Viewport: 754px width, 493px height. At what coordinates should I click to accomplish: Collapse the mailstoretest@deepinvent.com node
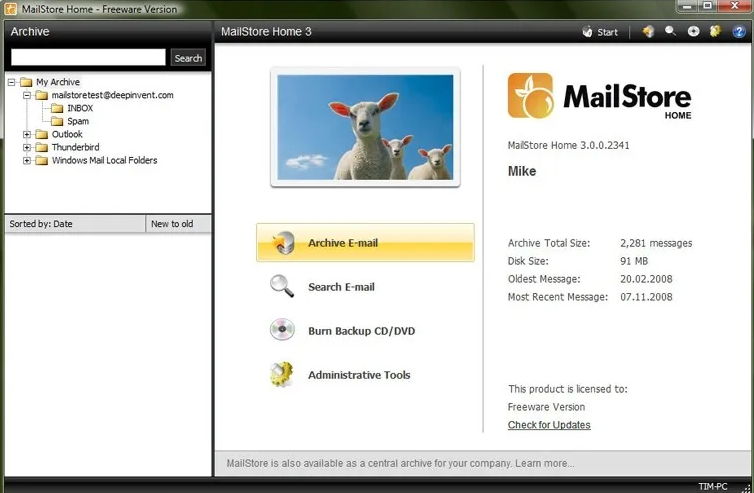[x=27, y=95]
